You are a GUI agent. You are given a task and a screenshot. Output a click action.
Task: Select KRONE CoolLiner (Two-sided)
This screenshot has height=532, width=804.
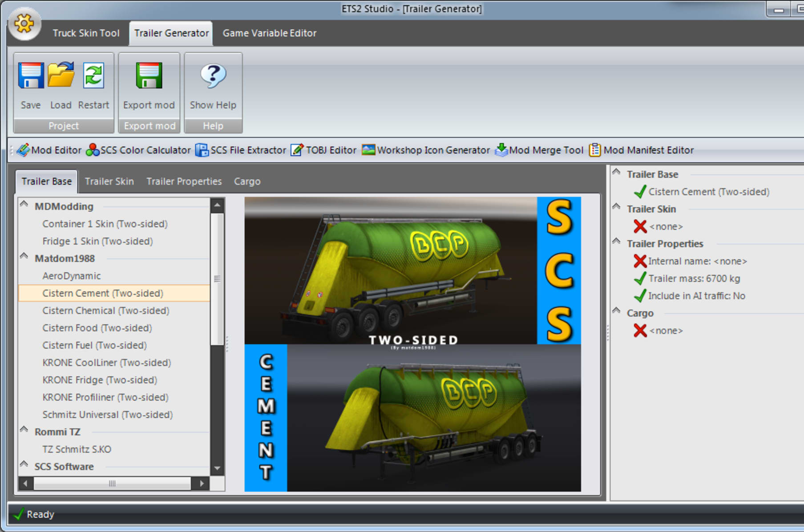coord(107,363)
